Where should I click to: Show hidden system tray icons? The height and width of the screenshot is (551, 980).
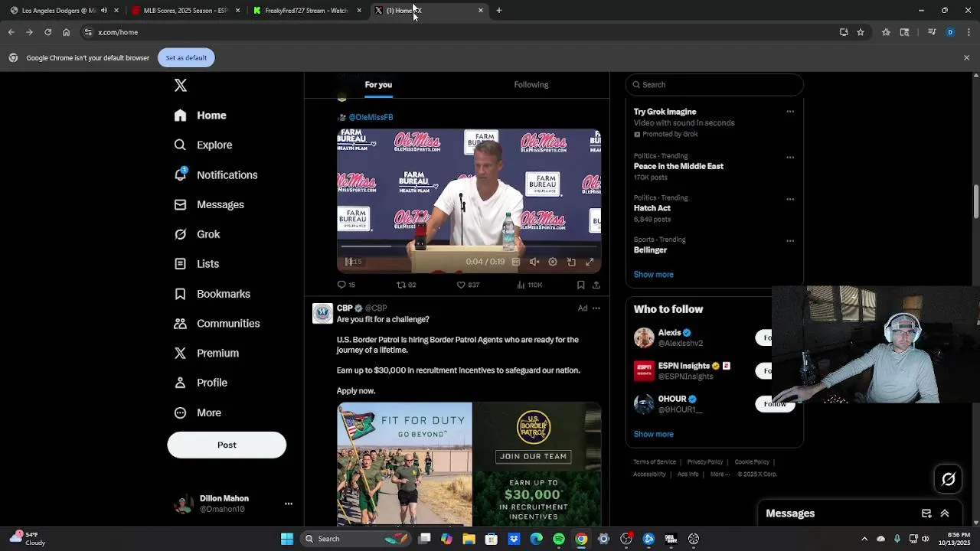tap(864, 539)
